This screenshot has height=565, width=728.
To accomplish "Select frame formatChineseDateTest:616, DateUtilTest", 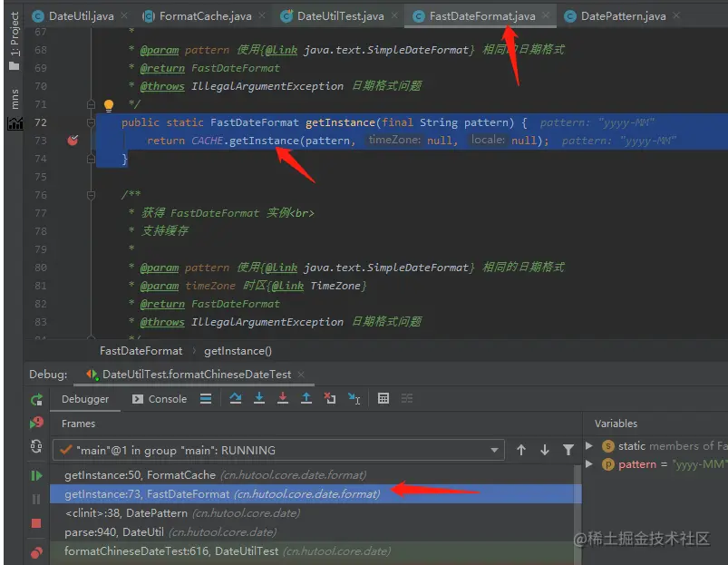I will 312,551.
